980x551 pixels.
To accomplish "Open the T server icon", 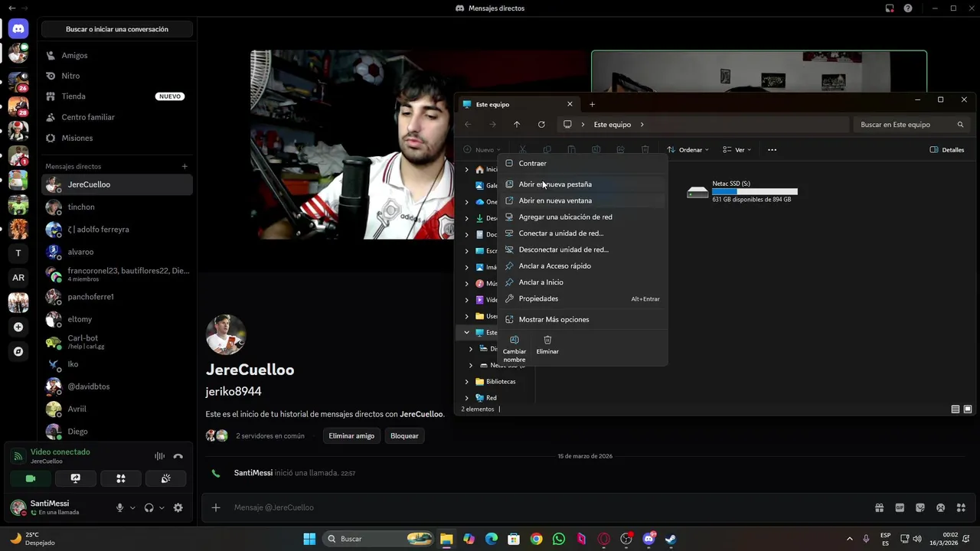I will [18, 253].
